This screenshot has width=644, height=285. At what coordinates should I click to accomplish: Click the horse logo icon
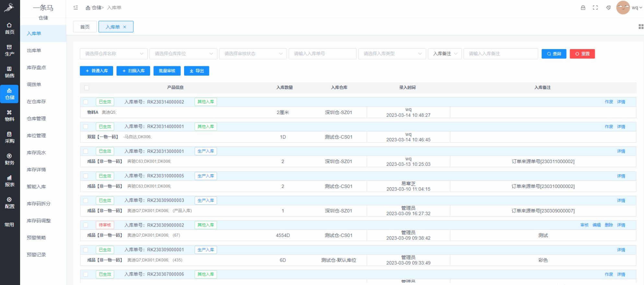tap(9, 7)
